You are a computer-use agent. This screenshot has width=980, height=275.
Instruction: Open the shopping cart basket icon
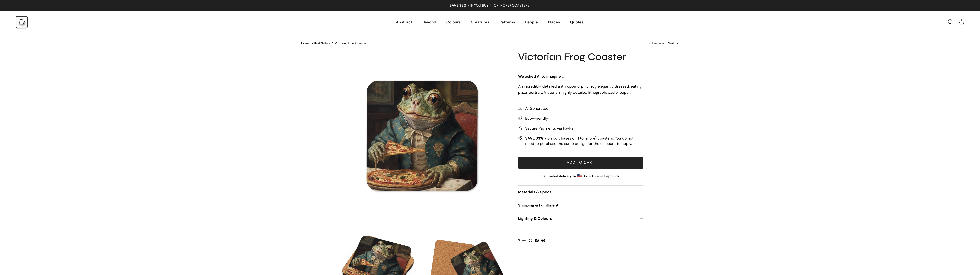(x=961, y=22)
